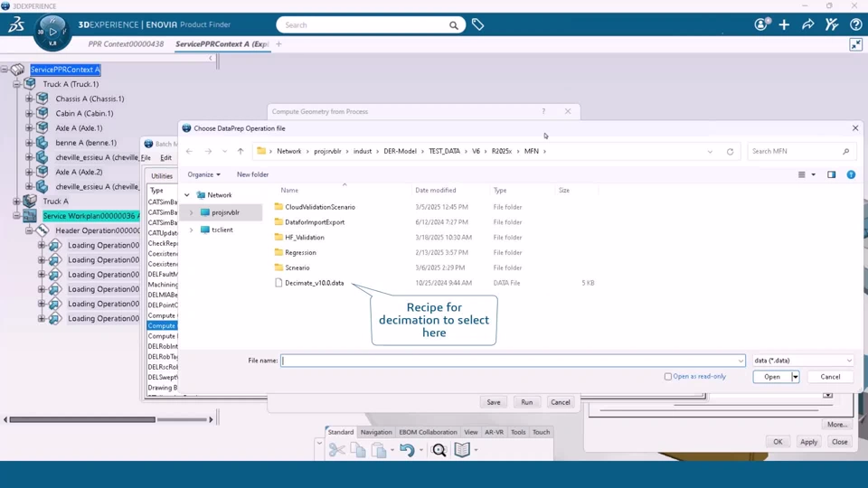The width and height of the screenshot is (868, 488).
Task: Click the File name input field
Action: click(x=513, y=361)
